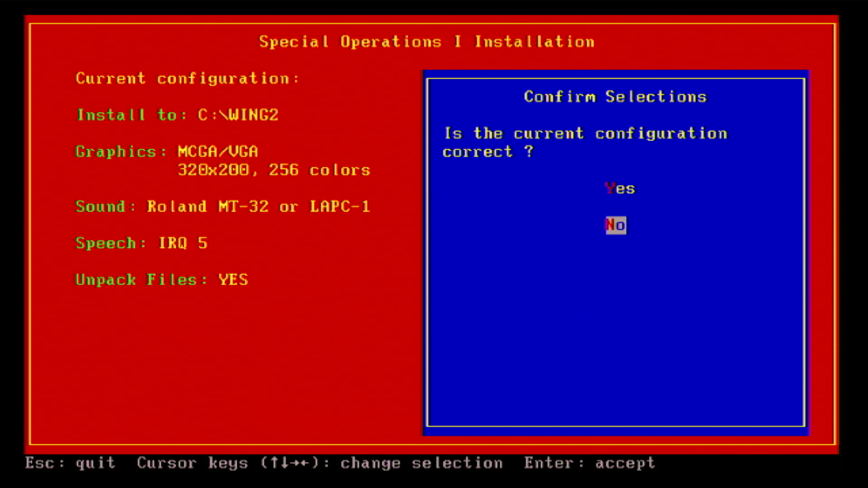Image resolution: width=868 pixels, height=488 pixels.
Task: Click the red Y hotkey letter of Yes
Action: (610, 188)
